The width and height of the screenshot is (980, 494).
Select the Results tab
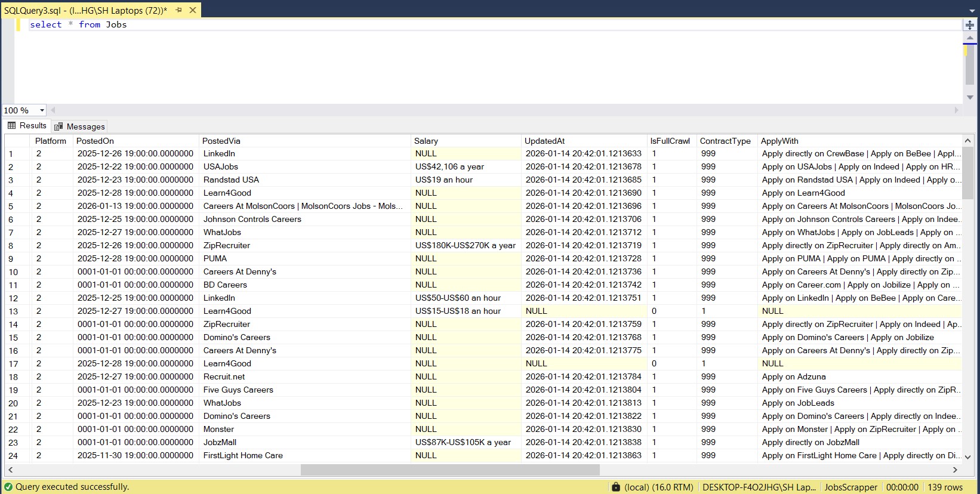coord(27,126)
